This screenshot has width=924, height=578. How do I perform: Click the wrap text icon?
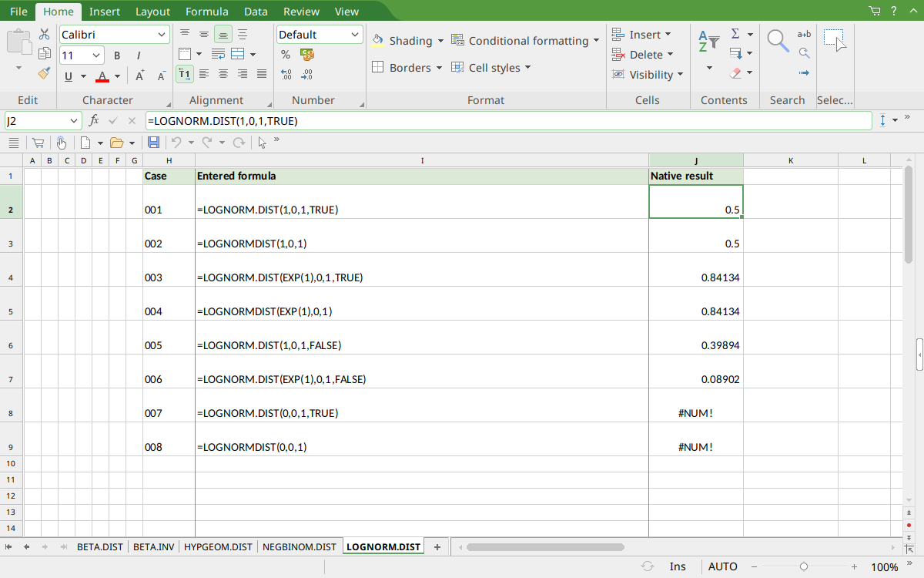coord(218,54)
